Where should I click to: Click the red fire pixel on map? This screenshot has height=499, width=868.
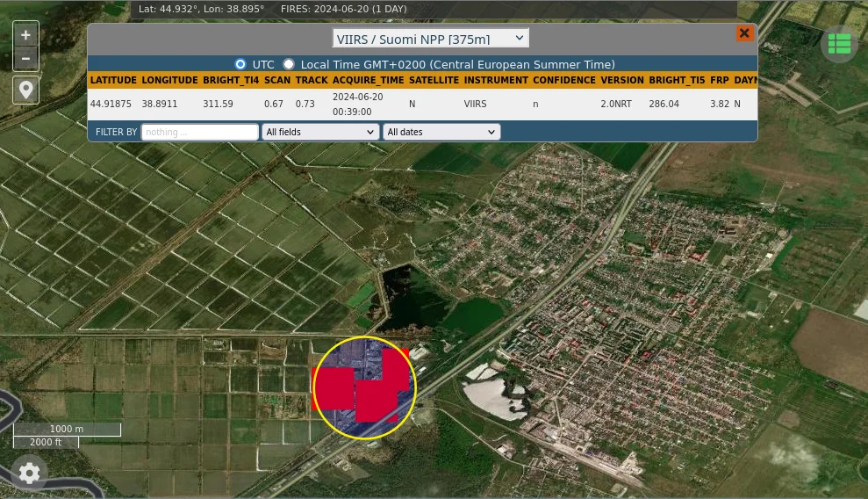click(335, 388)
